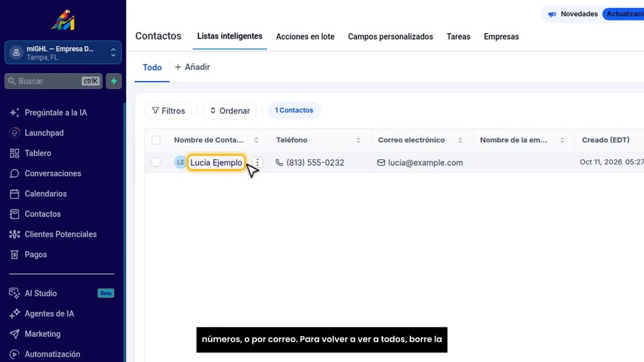Click the Buscar search field
The image size is (644, 362).
click(x=53, y=81)
